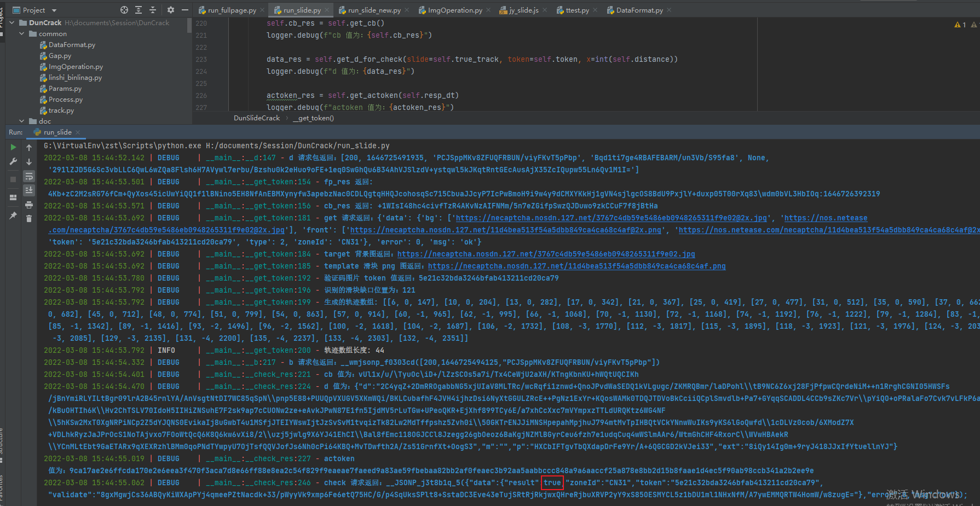
Task: Select track.py in the project tree
Action: coord(57,110)
